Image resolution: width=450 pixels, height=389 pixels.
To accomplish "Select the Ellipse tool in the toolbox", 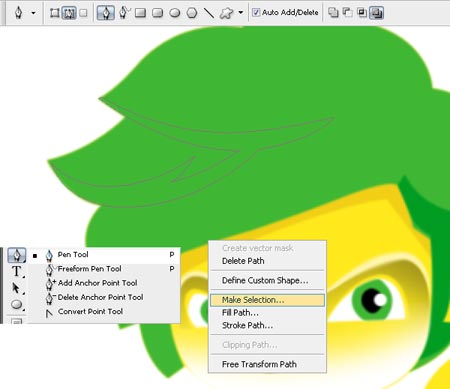I will [16, 304].
